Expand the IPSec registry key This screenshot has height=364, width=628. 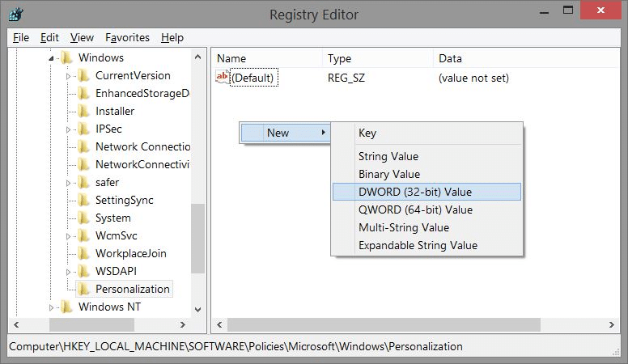tap(70, 129)
